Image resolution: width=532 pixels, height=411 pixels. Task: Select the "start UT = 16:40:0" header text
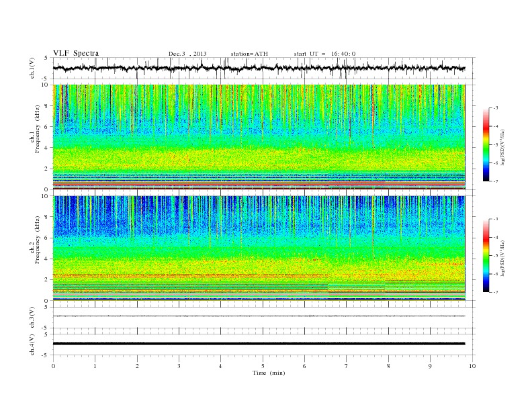click(324, 54)
